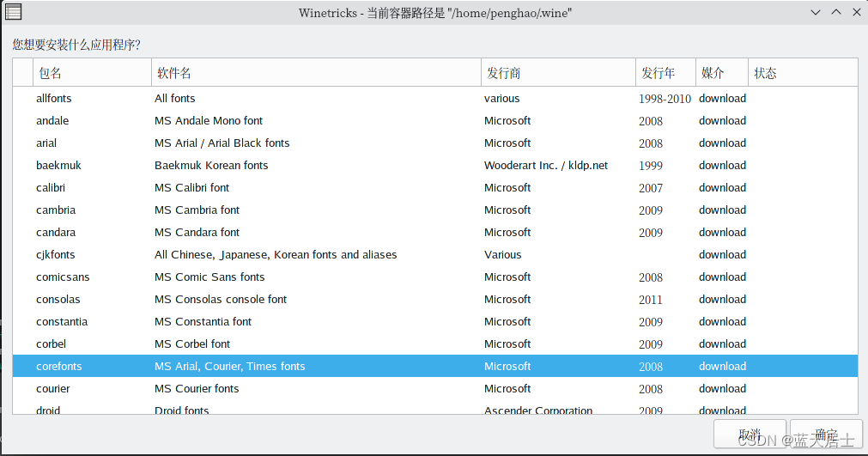Open the window menu icon in title bar
The image size is (868, 456).
pyautogui.click(x=13, y=12)
